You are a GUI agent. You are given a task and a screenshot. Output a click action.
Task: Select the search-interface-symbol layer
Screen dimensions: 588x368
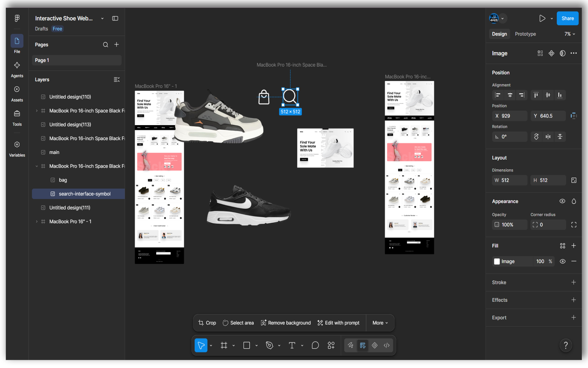pos(78,194)
